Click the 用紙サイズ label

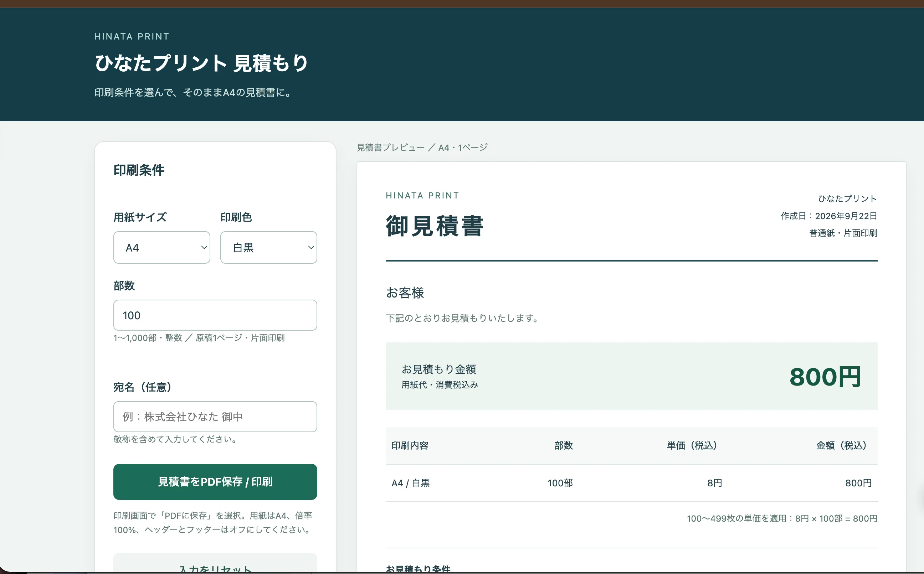[140, 217]
